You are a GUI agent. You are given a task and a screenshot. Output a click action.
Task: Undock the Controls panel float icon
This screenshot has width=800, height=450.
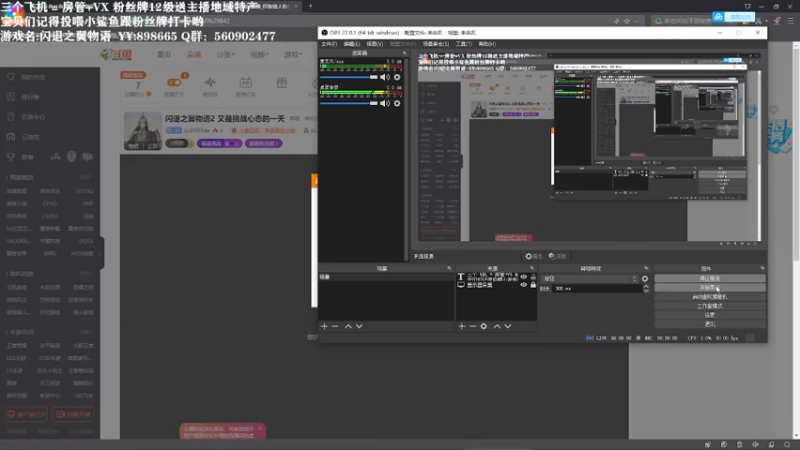(x=762, y=268)
